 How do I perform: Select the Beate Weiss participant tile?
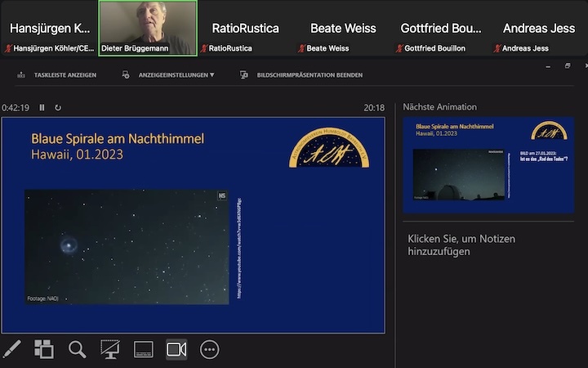click(x=343, y=28)
